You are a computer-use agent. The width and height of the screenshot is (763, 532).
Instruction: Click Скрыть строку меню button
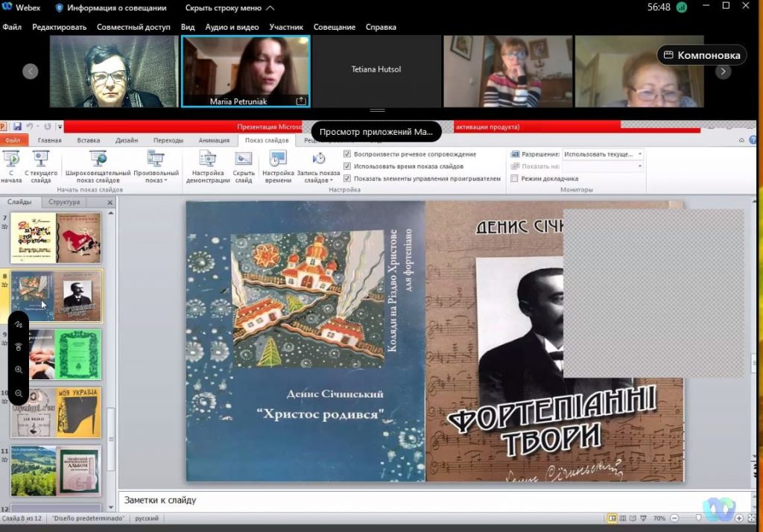point(229,8)
